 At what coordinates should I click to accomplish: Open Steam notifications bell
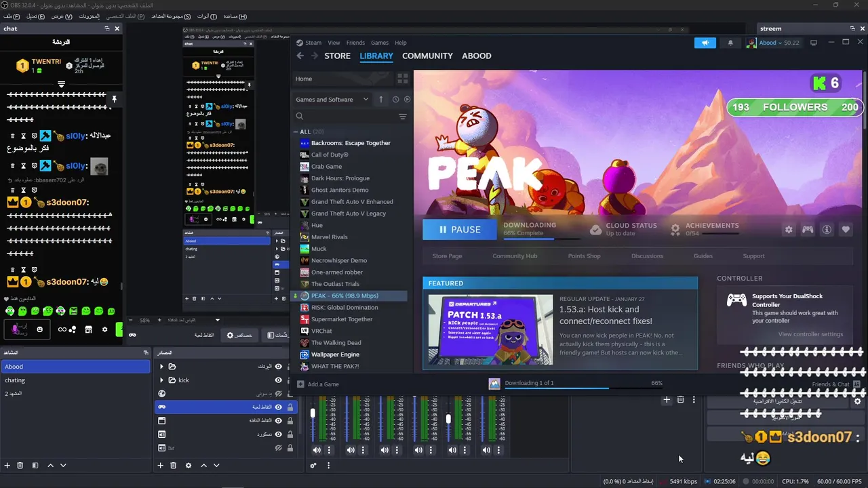tap(730, 43)
